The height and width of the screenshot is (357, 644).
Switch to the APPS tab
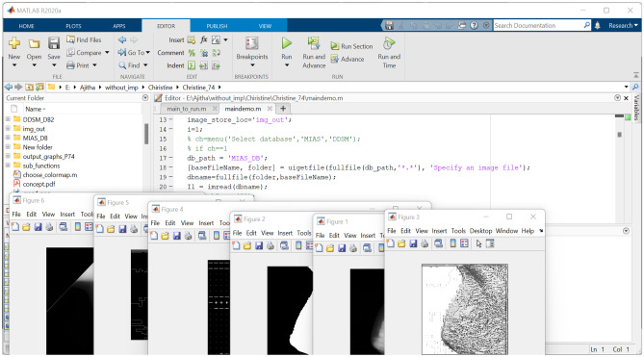tap(119, 26)
